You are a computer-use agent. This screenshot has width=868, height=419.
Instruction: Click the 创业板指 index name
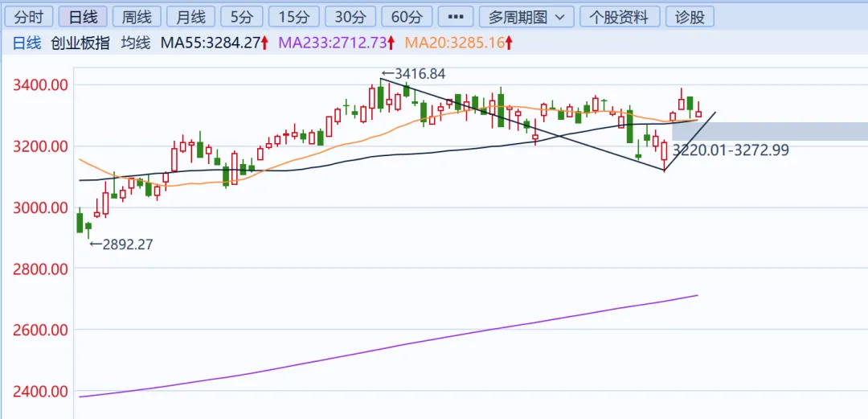point(80,43)
